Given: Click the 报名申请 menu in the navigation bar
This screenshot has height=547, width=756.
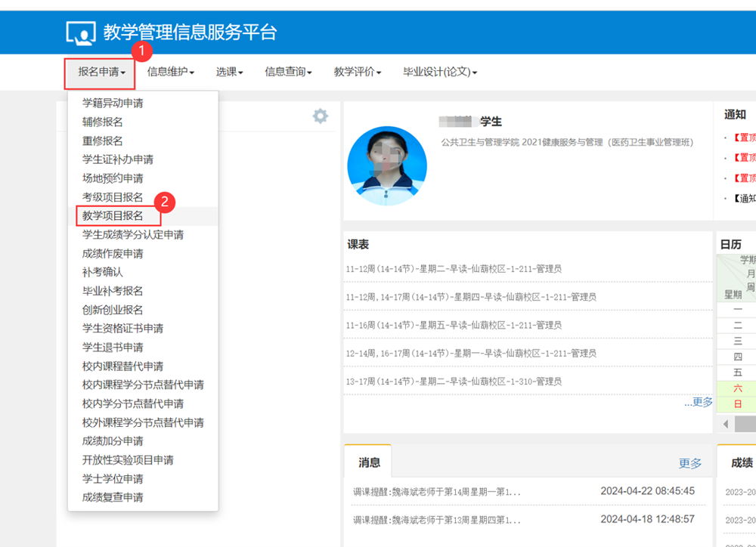Looking at the screenshot, I should click(x=99, y=73).
